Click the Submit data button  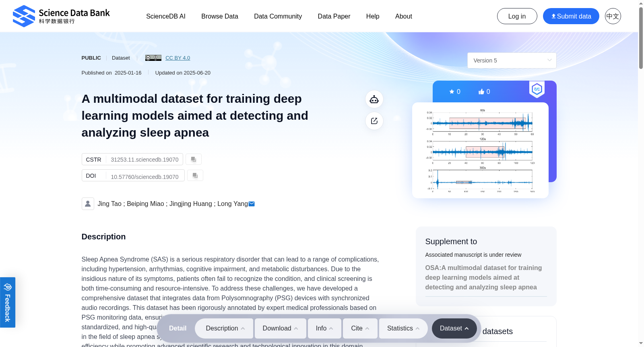tap(571, 16)
